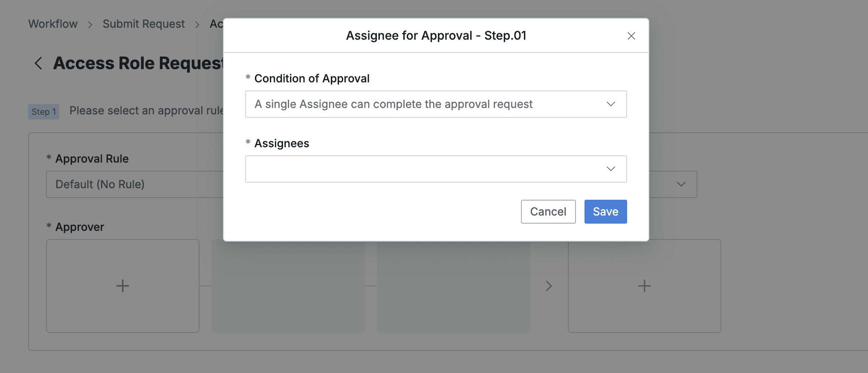868x373 pixels.
Task: Click the chevron arrow in the Assignees field
Action: (x=610, y=169)
